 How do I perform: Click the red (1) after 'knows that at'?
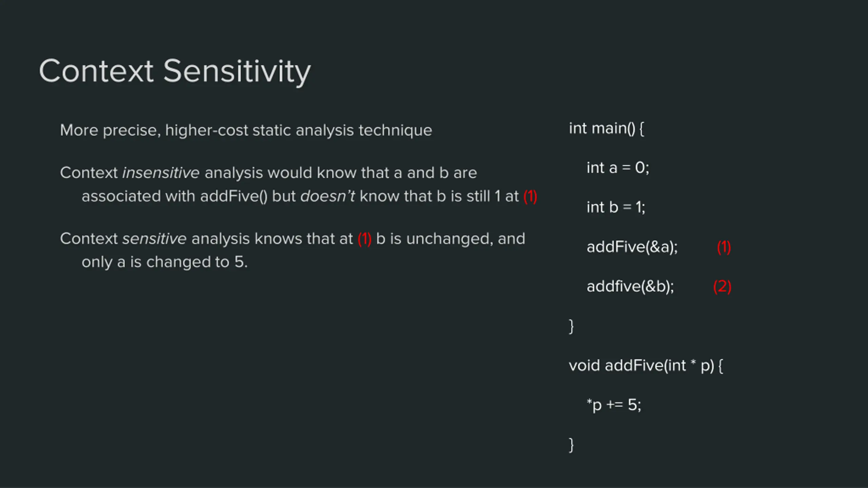pyautogui.click(x=364, y=239)
